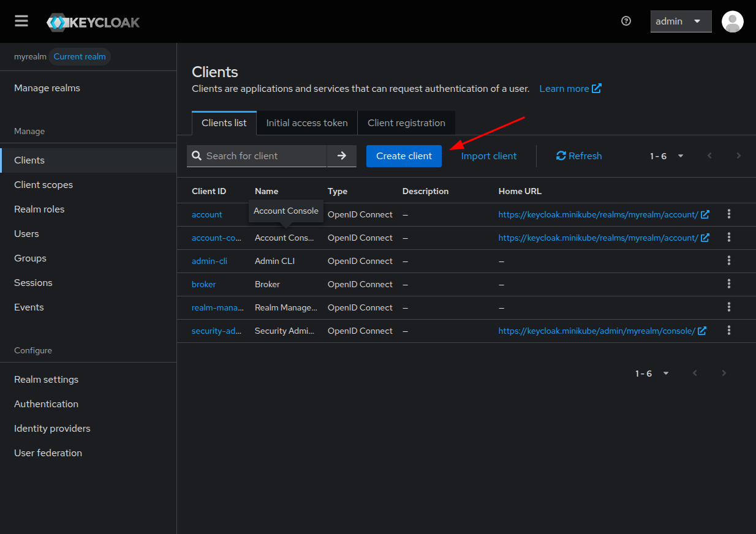Screen dimensions: 756x534
Task: Click external link icon in account row
Action: coord(705,214)
